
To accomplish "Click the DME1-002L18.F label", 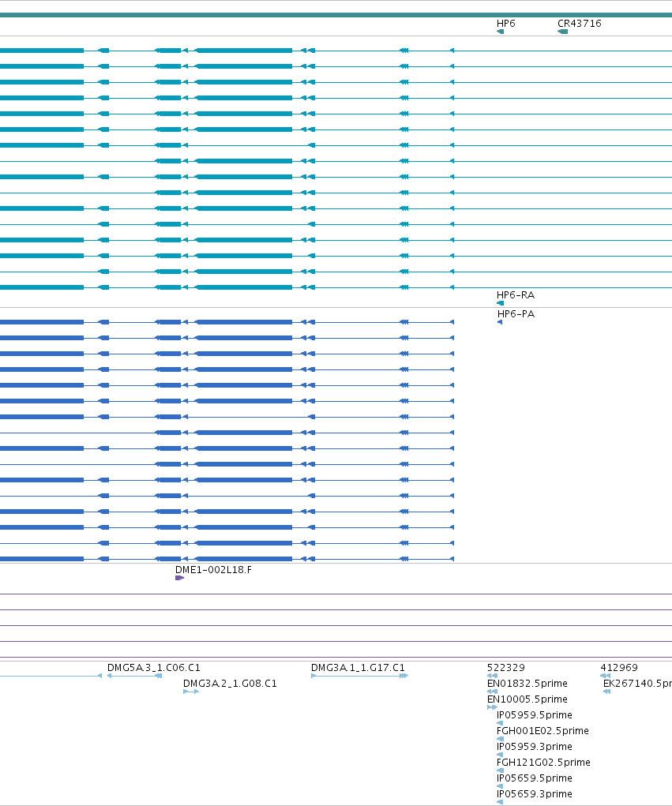I will click(x=213, y=569).
